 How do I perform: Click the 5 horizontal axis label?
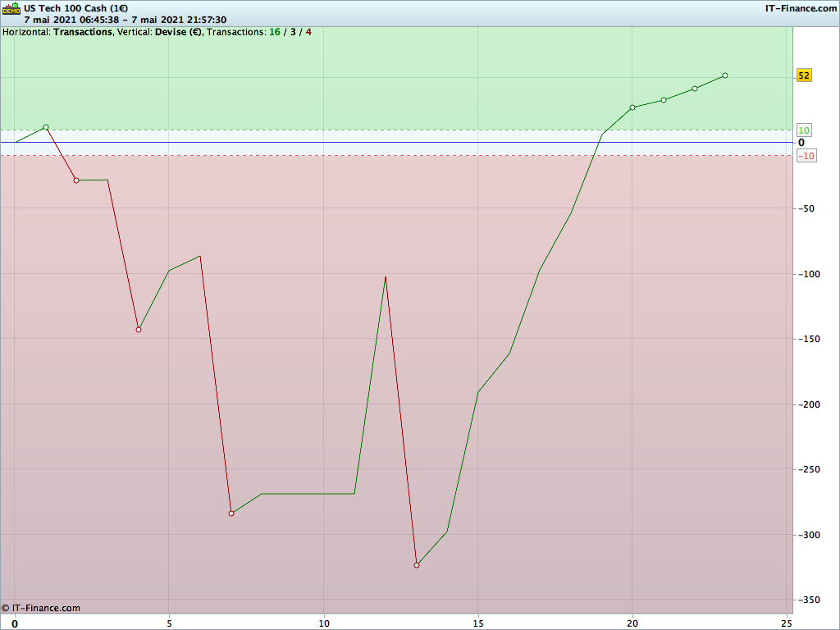point(169,623)
